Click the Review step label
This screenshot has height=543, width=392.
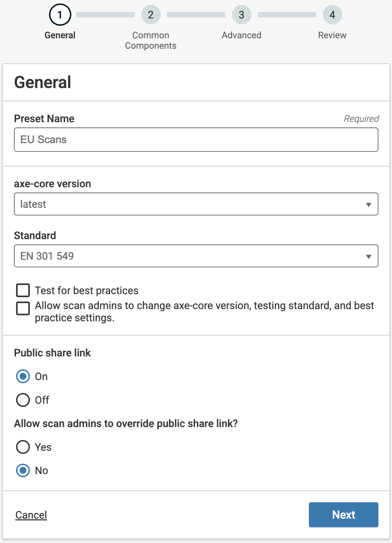click(332, 35)
